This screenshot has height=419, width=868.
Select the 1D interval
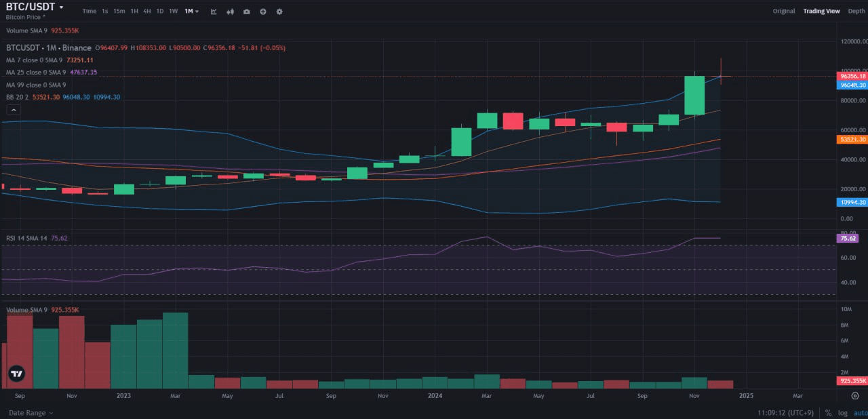coord(160,12)
